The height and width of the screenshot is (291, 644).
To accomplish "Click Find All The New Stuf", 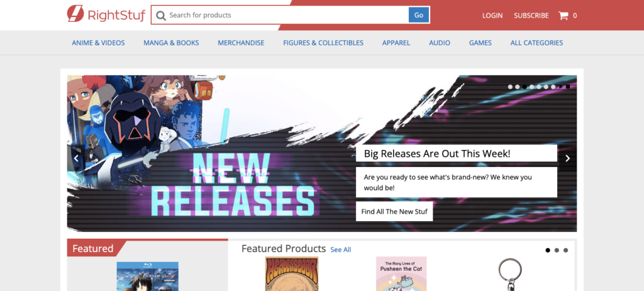I will coord(394,212).
